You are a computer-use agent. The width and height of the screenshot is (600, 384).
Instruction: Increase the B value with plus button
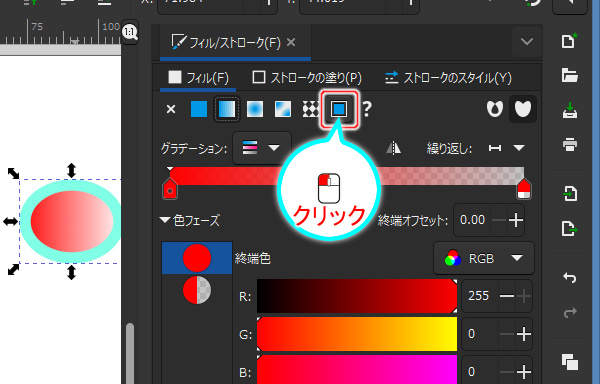point(523,371)
